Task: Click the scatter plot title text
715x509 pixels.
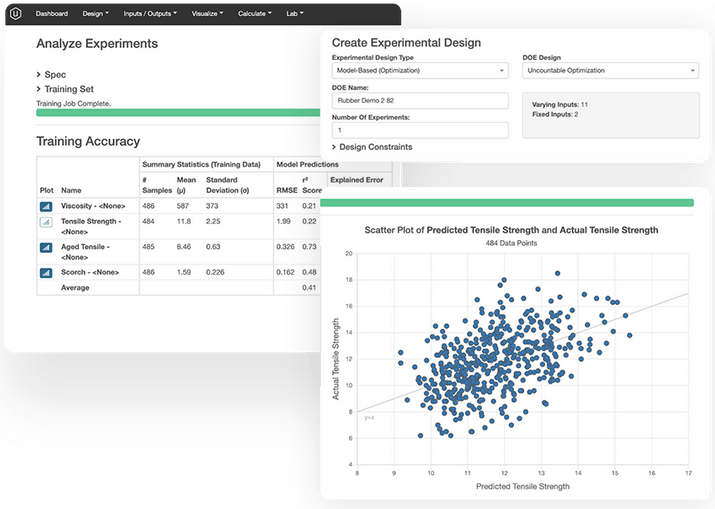Action: (x=511, y=230)
